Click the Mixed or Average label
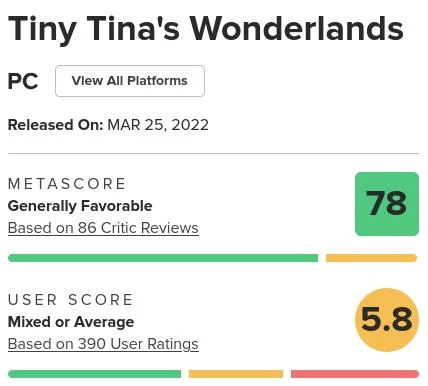Screen dimensions: 428x386 tap(71, 322)
